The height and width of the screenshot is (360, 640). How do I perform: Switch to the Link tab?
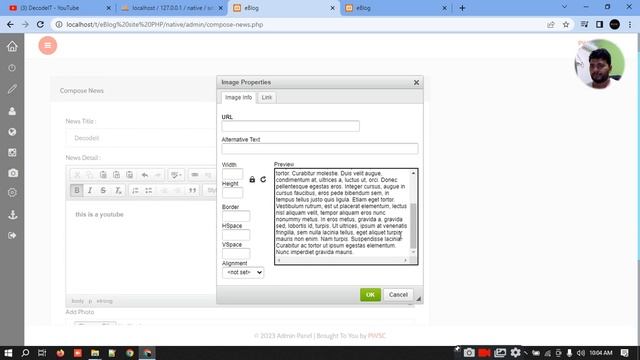tap(267, 98)
